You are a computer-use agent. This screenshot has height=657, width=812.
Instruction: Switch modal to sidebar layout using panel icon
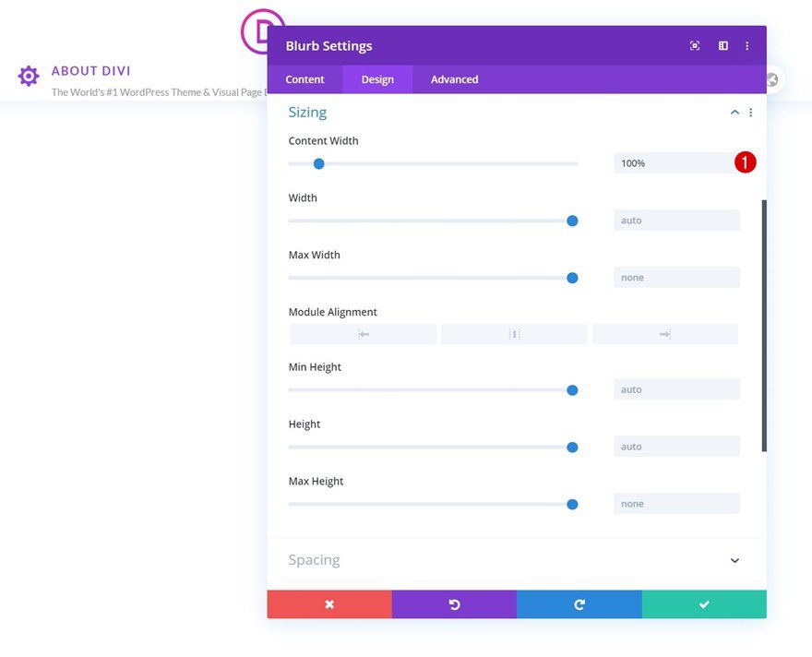coord(721,45)
